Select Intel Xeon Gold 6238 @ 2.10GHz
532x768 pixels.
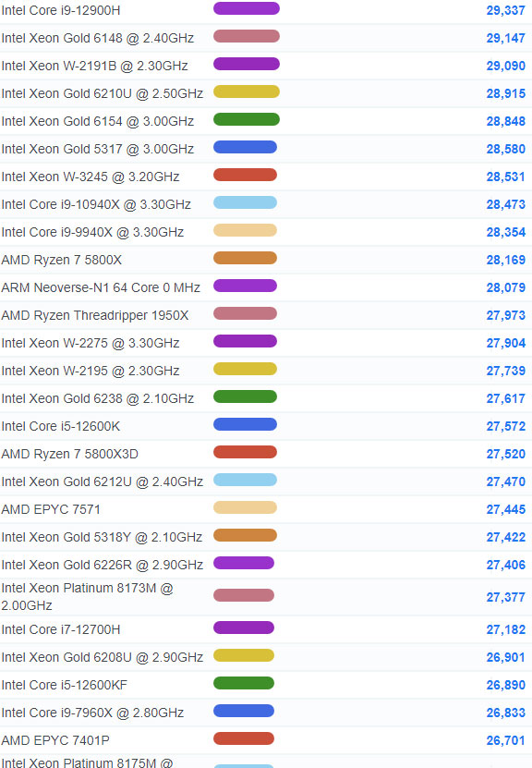(97, 398)
